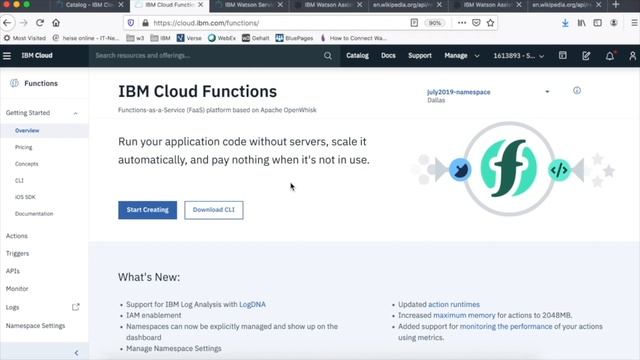
Task: Bookmark this page with the star icon
Action: point(491,23)
